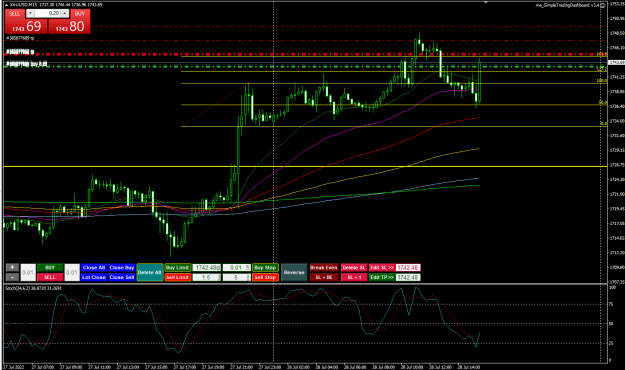
Task: Click the current price tag 1743.69 on price axis
Action: [617, 63]
